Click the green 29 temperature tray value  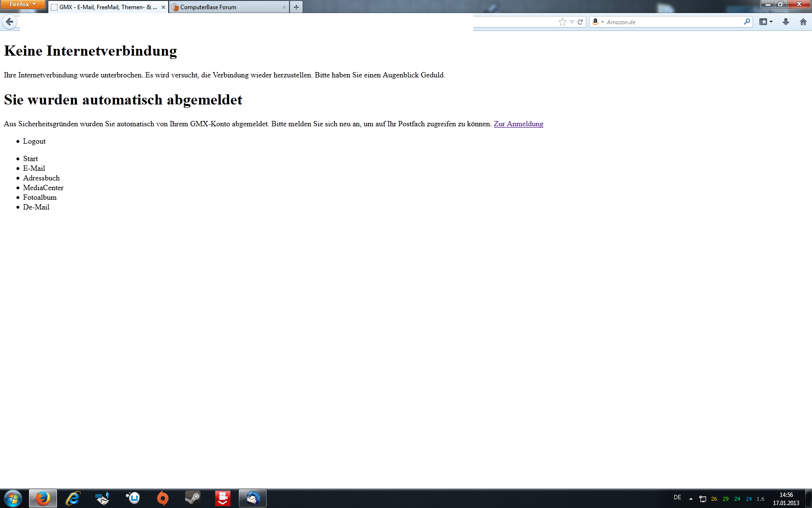[x=725, y=499]
